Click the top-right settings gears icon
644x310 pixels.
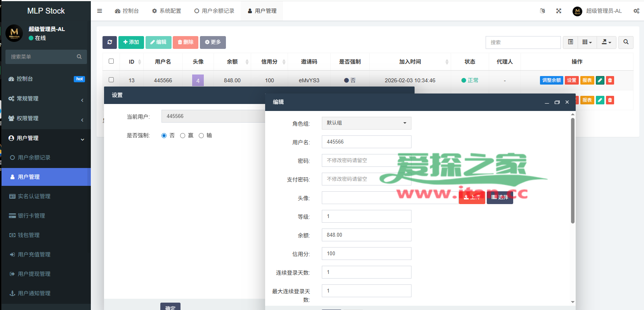coord(636,11)
